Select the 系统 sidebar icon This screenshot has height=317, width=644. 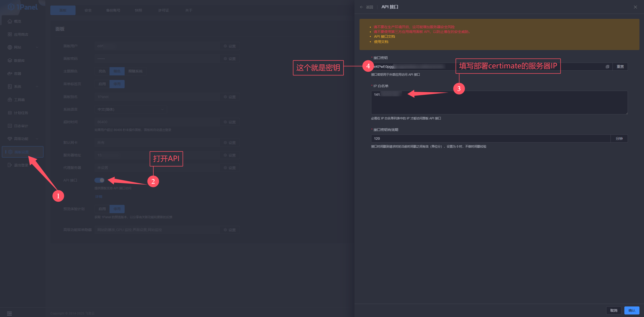click(10, 86)
